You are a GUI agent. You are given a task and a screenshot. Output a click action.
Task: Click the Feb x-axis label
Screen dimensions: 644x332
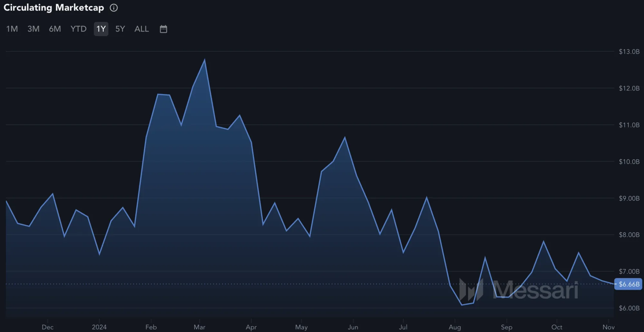pos(151,327)
